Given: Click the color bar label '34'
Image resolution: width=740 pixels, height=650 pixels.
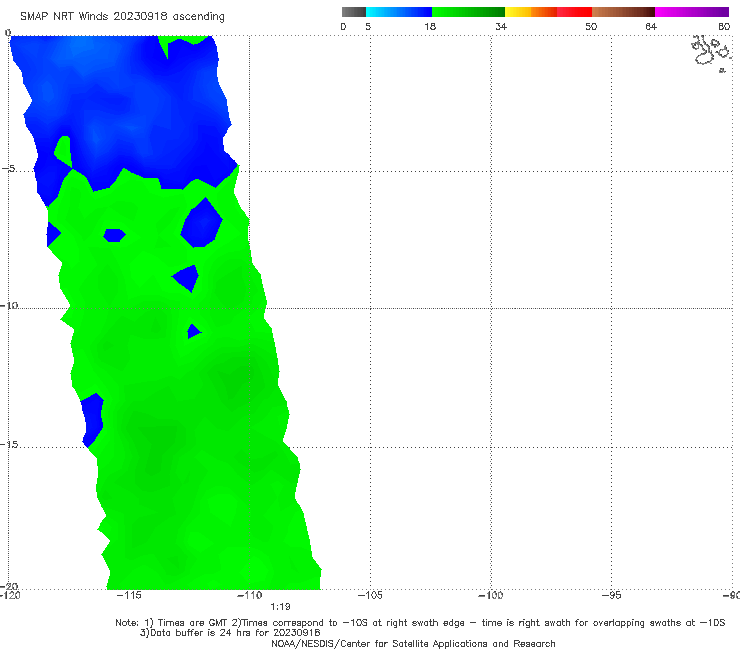Looking at the screenshot, I should point(501,27).
